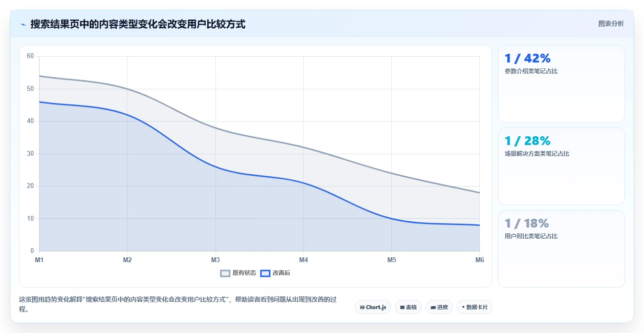The width and height of the screenshot is (644, 333).
Task: Open the 1 / 28% 场景解决方案类笔记占比 card
Action: click(x=561, y=166)
